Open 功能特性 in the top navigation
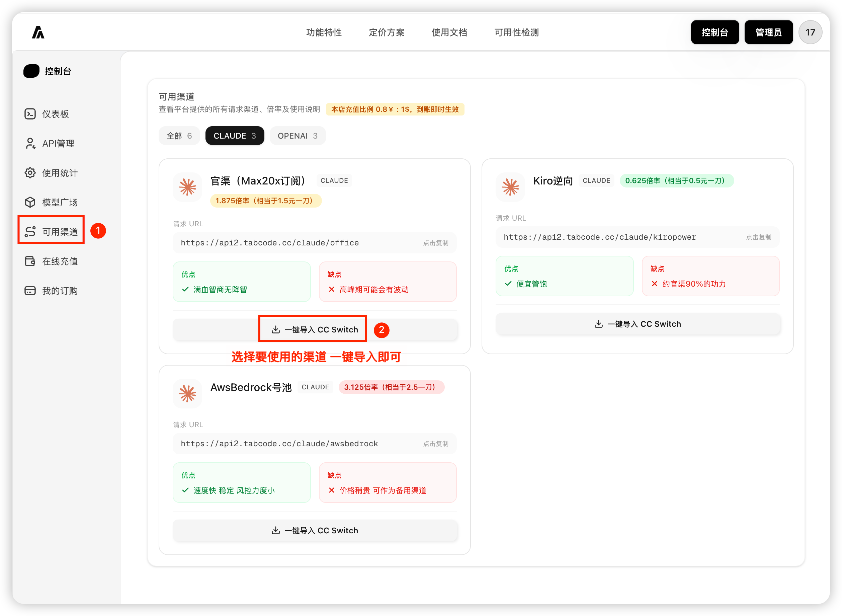 click(x=324, y=32)
